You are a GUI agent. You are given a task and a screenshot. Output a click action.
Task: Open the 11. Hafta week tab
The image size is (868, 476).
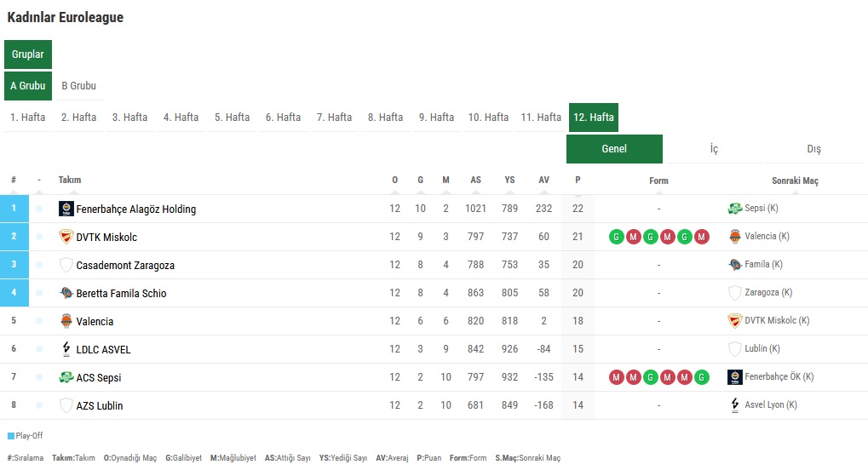coord(541,118)
